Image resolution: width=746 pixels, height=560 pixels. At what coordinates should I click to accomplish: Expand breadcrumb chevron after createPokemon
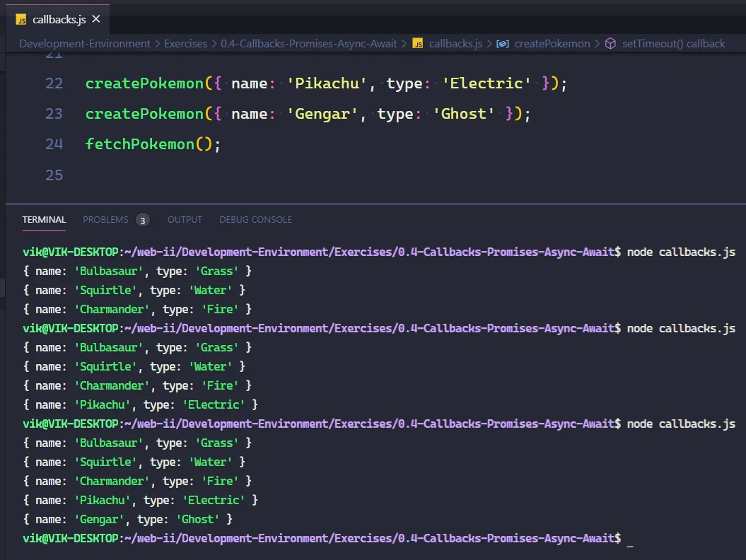(597, 44)
